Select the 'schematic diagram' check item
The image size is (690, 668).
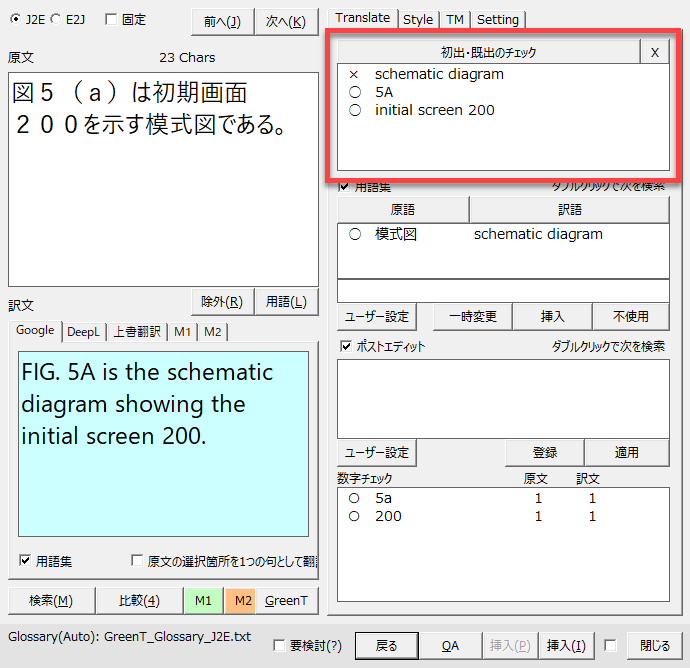[439, 74]
